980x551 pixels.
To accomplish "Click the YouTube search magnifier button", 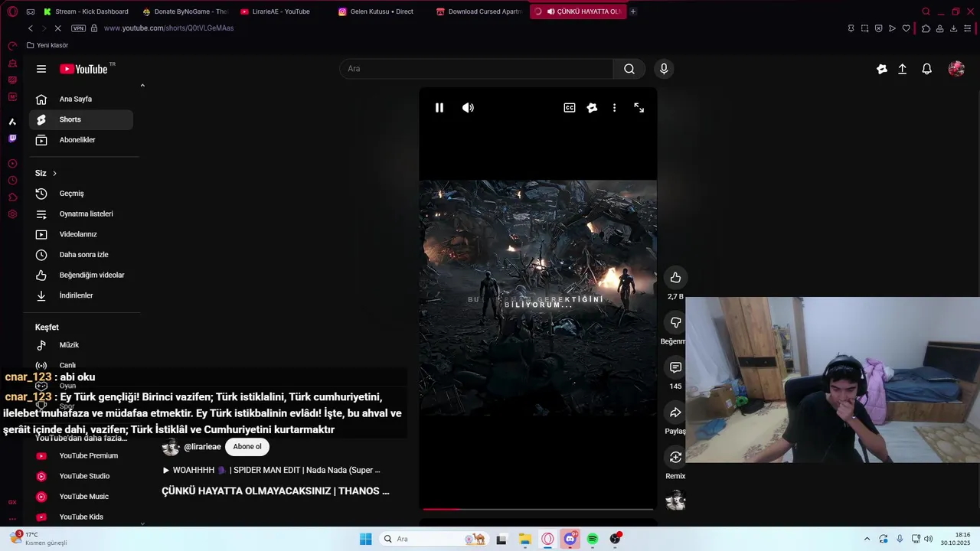I will pos(629,69).
